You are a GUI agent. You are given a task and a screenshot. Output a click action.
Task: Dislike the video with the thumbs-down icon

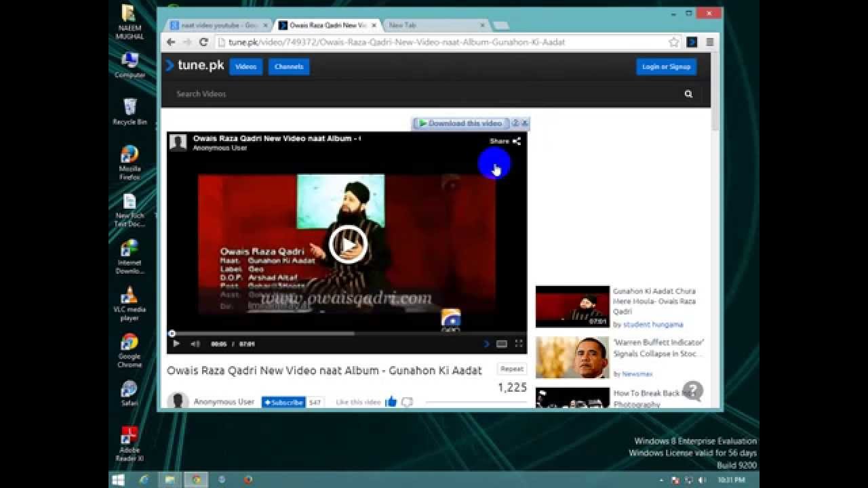tap(407, 402)
